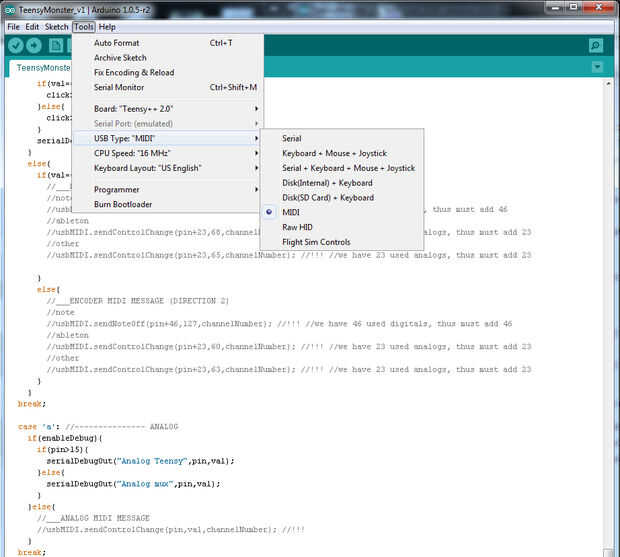The width and height of the screenshot is (620, 557).
Task: Select Fix Encoding & Reload
Action: (x=168, y=73)
